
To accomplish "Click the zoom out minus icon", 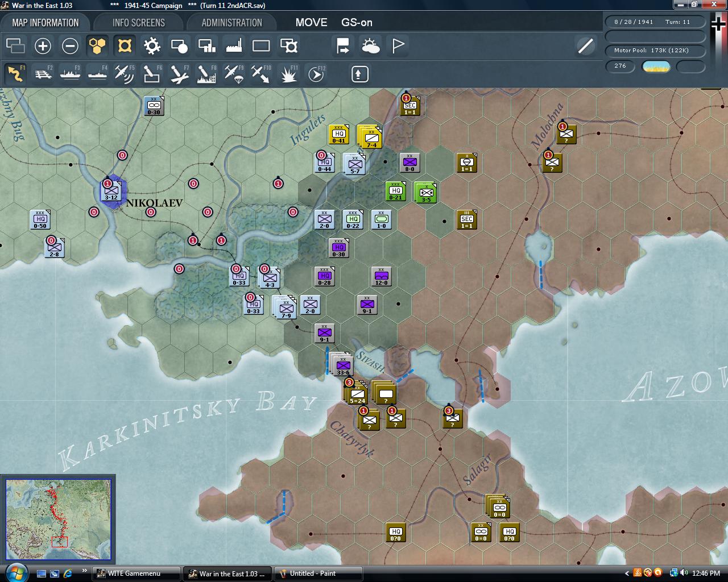I will point(70,46).
